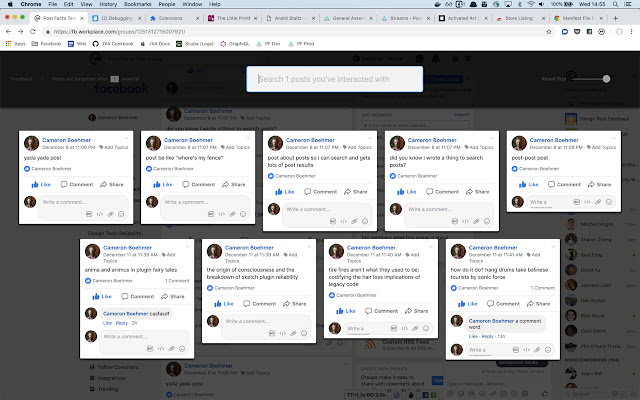Click code snippet icon in 'yada yada post' comment box
This screenshot has width=640, height=400.
click(100, 214)
